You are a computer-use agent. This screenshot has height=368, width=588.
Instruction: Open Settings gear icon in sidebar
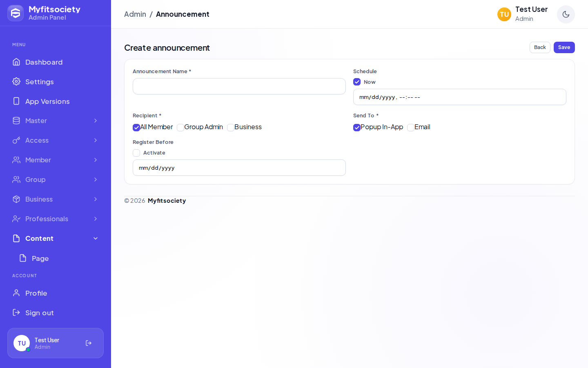[16, 81]
